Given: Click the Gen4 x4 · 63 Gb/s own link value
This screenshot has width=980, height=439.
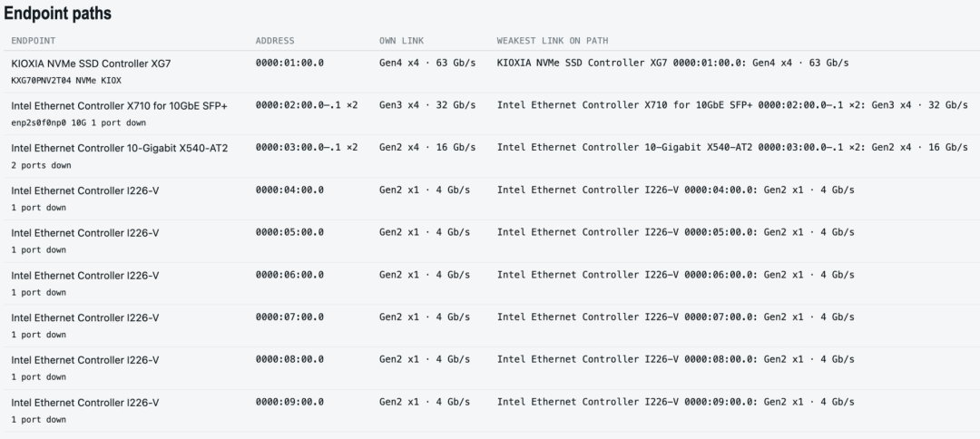Looking at the screenshot, I should 426,63.
